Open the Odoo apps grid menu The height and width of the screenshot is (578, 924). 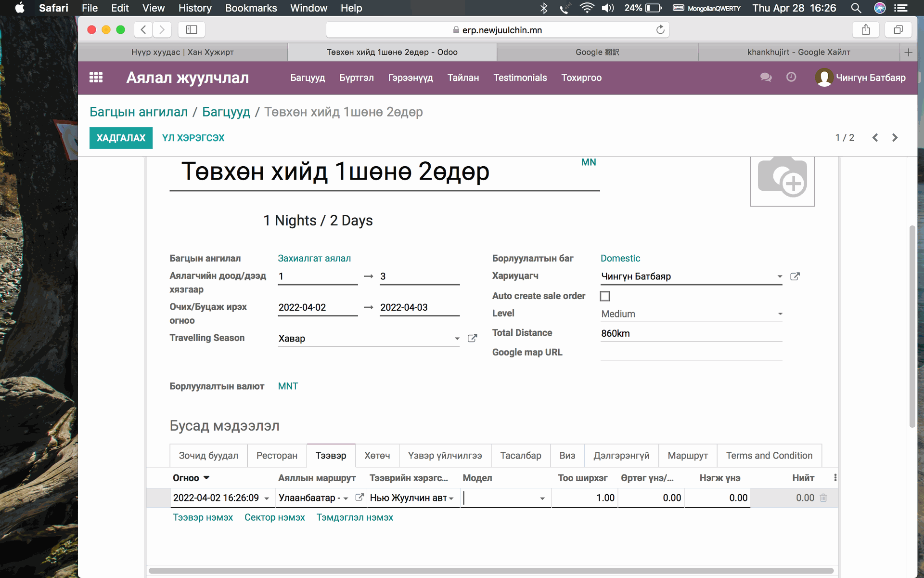point(96,78)
